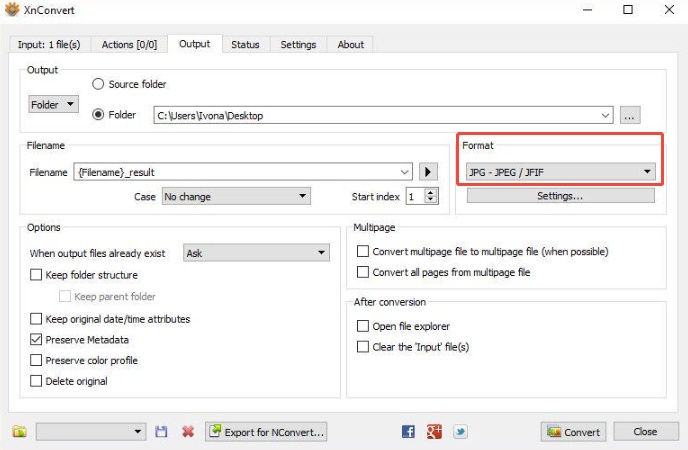Select the Folder radio button
688x450 pixels.
pyautogui.click(x=98, y=114)
